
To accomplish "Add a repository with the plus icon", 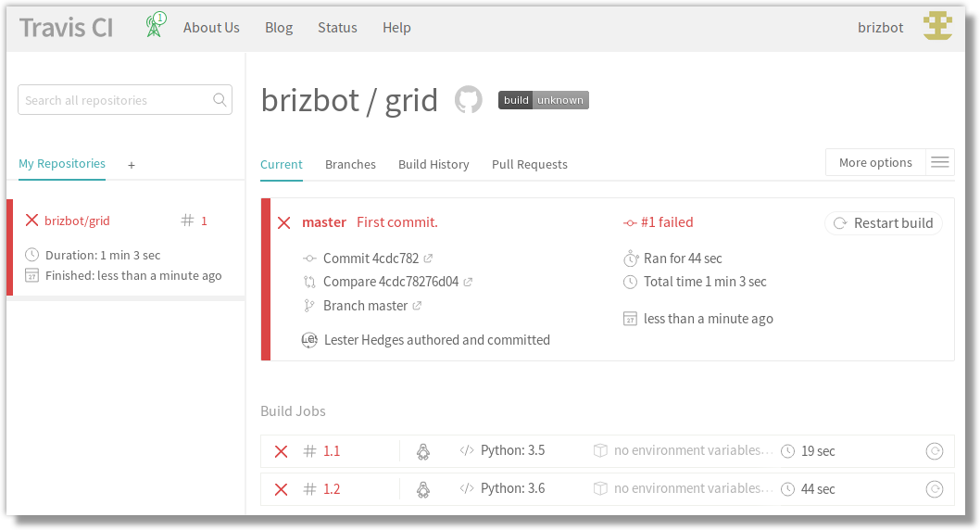I will [x=132, y=165].
